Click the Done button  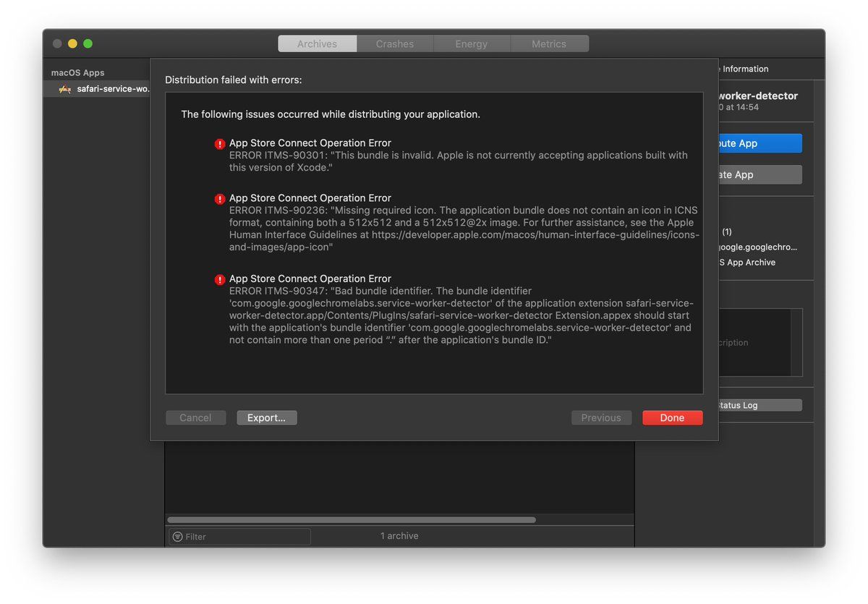[673, 418]
